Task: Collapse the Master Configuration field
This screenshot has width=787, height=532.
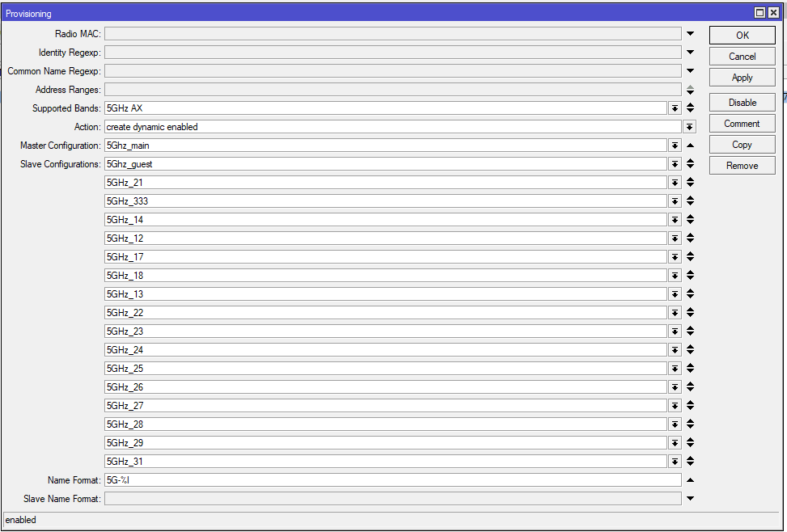Action: [690, 146]
